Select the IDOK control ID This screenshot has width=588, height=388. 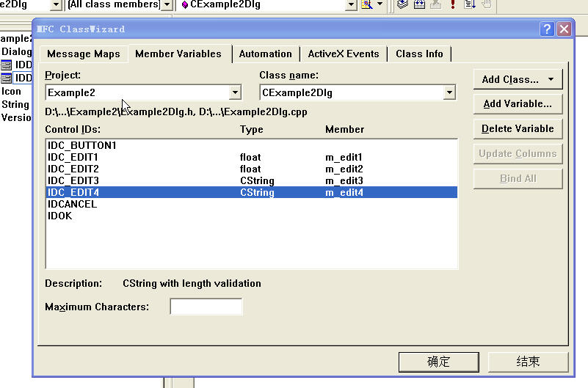[251, 216]
